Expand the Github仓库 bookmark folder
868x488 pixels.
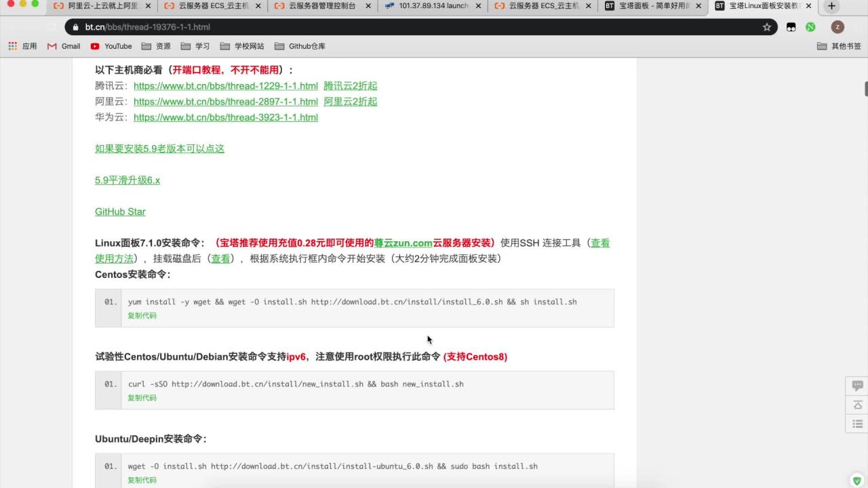point(300,46)
